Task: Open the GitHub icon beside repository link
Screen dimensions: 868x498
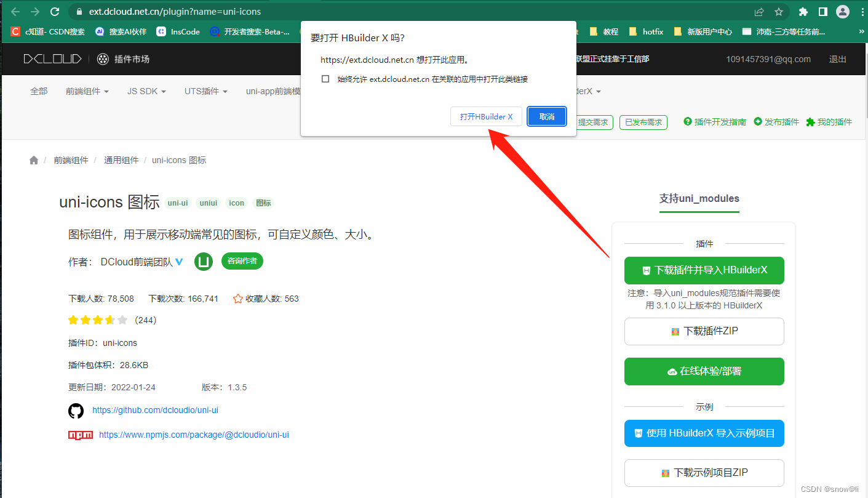Action: tap(76, 411)
